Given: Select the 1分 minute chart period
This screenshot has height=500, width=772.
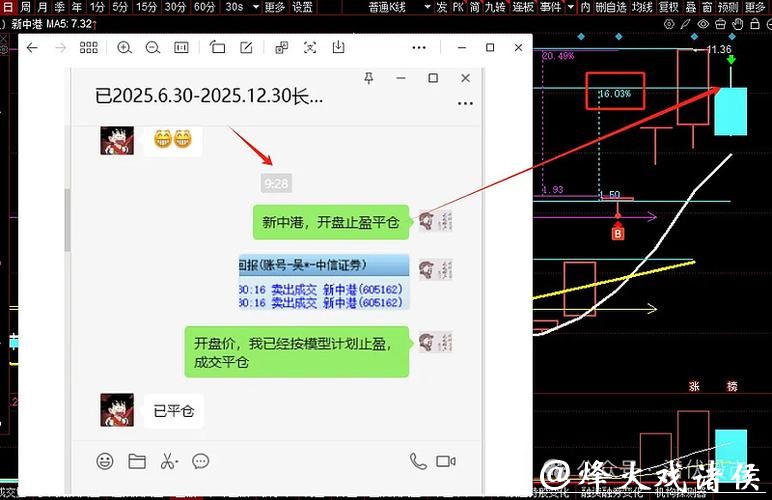Looking at the screenshot, I should click(x=97, y=7).
